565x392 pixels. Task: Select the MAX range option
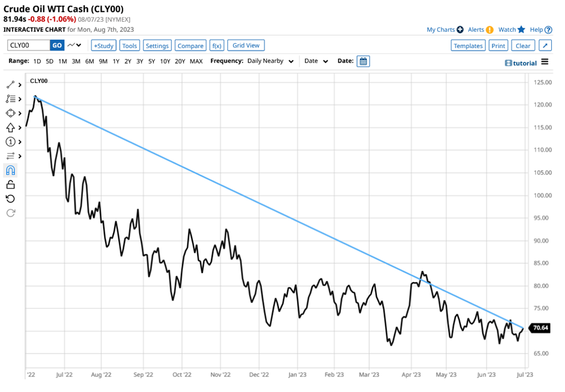click(x=196, y=61)
